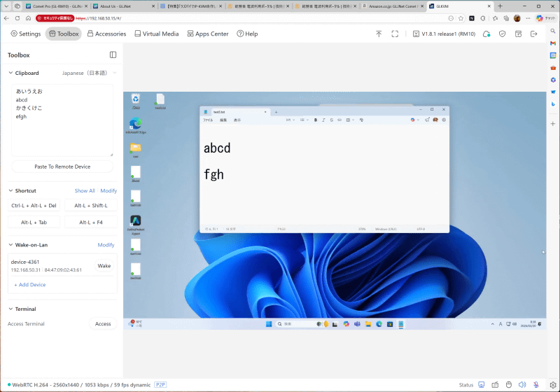560x392 pixels.
Task: Open the browser tab actions dropdown arrow
Action: click(6, 6)
